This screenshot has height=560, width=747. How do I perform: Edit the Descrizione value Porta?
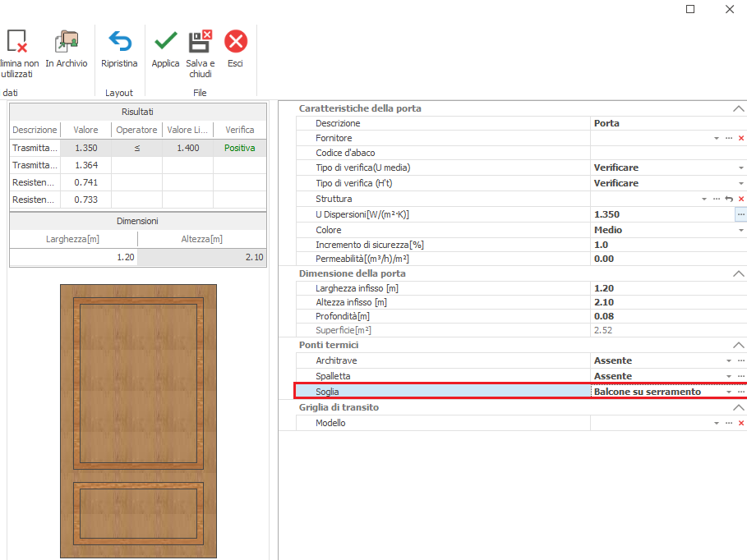pyautogui.click(x=668, y=123)
